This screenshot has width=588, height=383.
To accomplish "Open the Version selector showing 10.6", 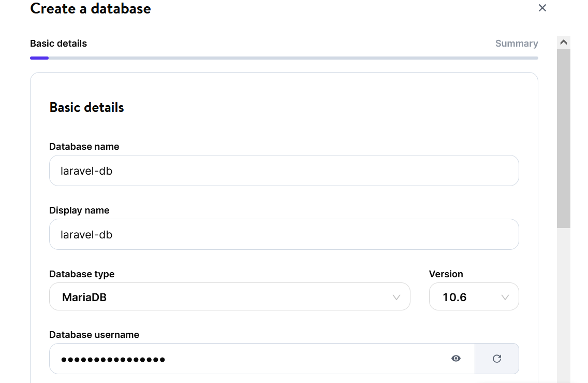I will coord(474,297).
